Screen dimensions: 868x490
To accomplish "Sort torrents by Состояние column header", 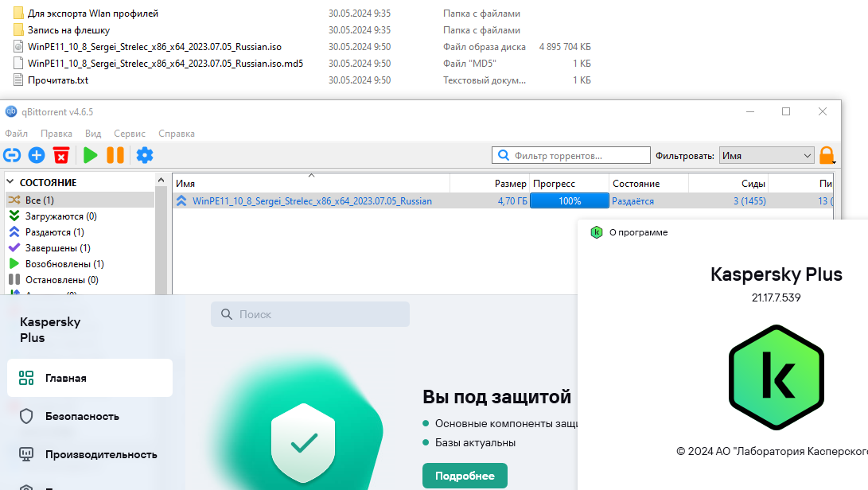I will pyautogui.click(x=648, y=183).
